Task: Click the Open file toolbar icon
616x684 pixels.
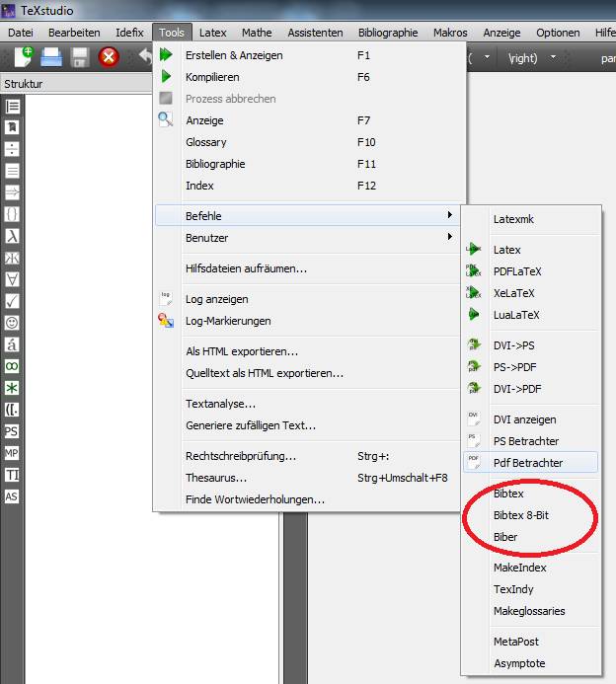Action: click(x=51, y=57)
